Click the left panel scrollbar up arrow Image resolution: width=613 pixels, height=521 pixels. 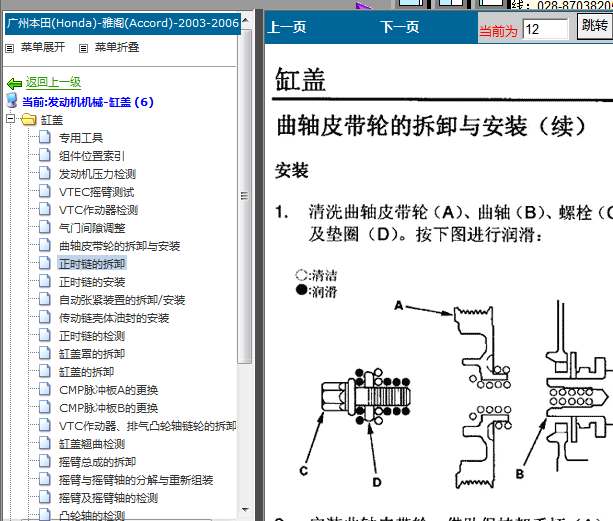(245, 20)
